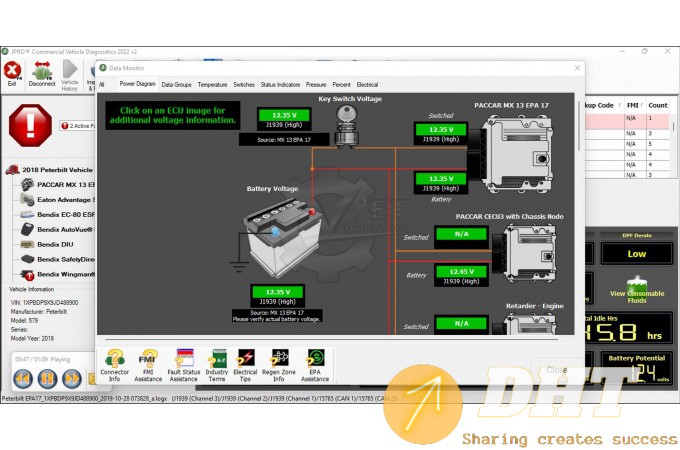Image resolution: width=680 pixels, height=450 pixels.
Task: Click the N/A CECU3 switched value
Action: point(461,234)
